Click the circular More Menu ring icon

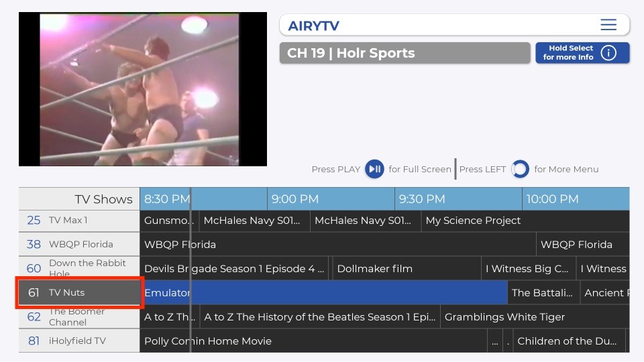coord(520,169)
